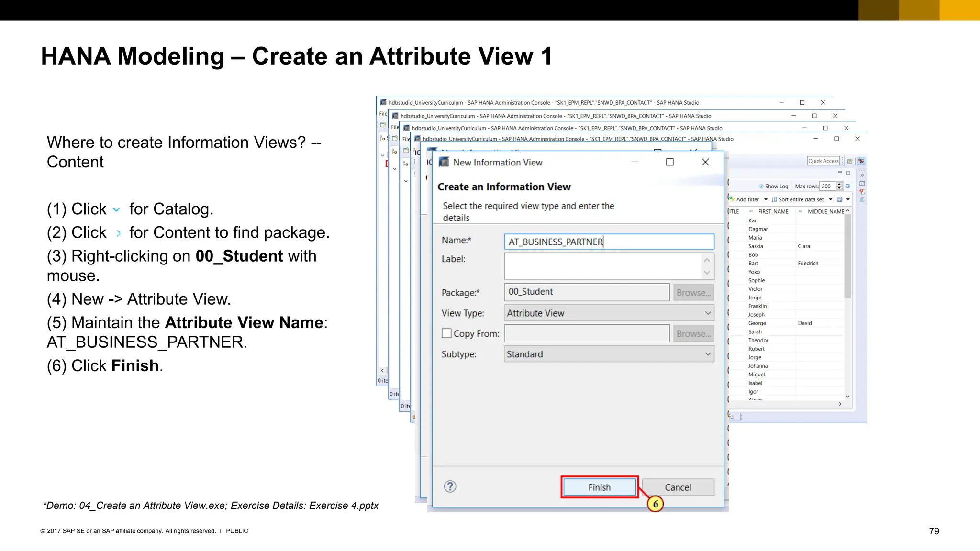Image resolution: width=980 pixels, height=551 pixels.
Task: Click Cancel in the New Information View dialog
Action: pyautogui.click(x=678, y=487)
